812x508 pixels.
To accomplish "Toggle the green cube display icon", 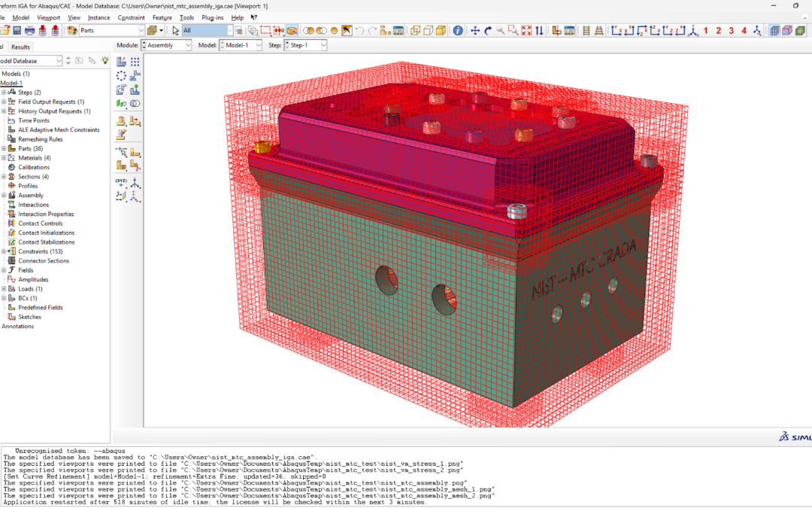I will [x=800, y=31].
